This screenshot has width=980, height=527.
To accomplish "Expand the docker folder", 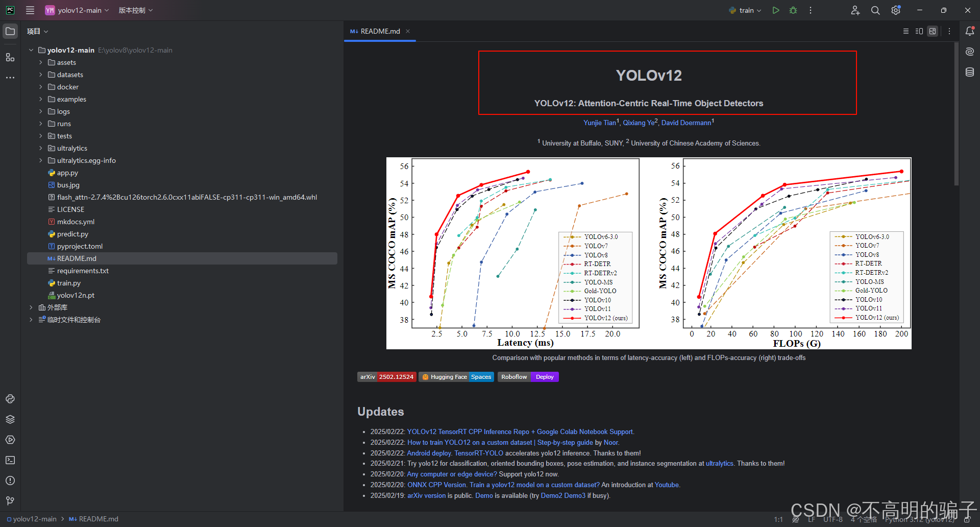I will tap(41, 87).
